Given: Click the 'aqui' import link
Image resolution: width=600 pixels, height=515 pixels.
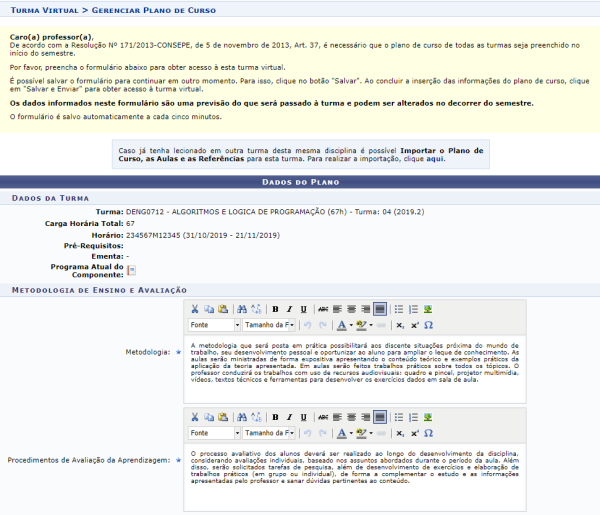Looking at the screenshot, I should (435, 158).
